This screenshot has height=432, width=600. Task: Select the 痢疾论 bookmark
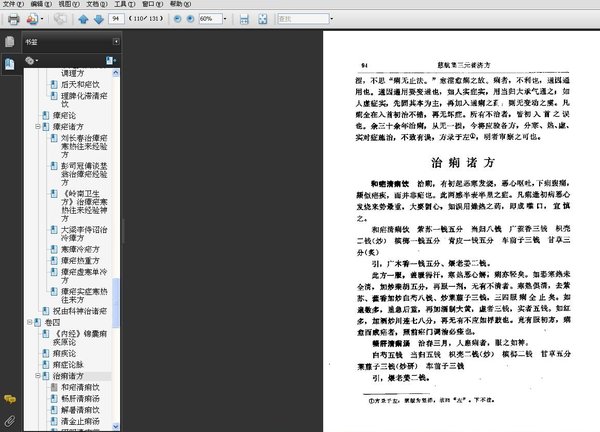pyautogui.click(x=64, y=353)
